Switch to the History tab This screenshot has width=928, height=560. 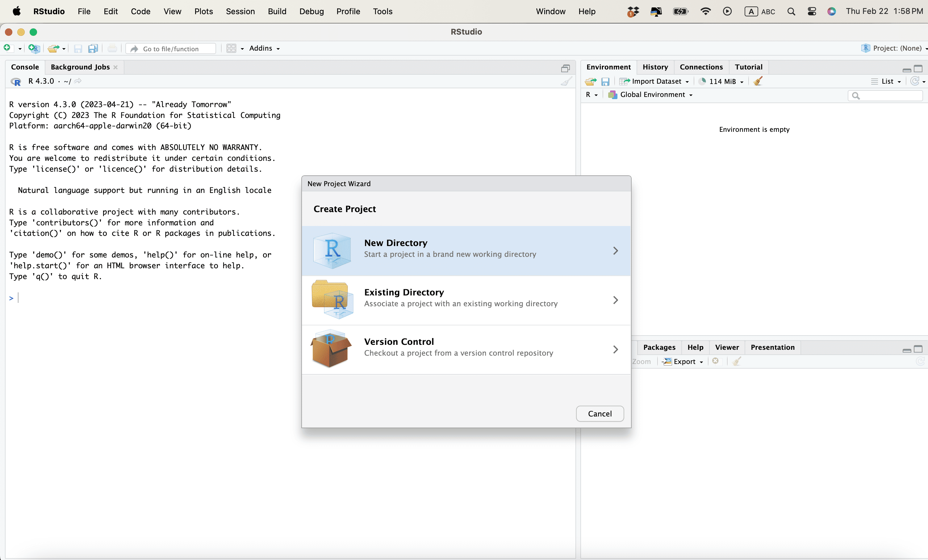655,67
